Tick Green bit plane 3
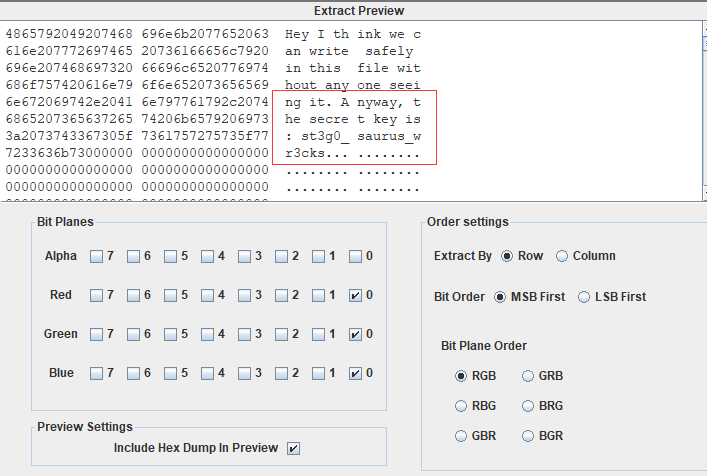 tap(244, 334)
